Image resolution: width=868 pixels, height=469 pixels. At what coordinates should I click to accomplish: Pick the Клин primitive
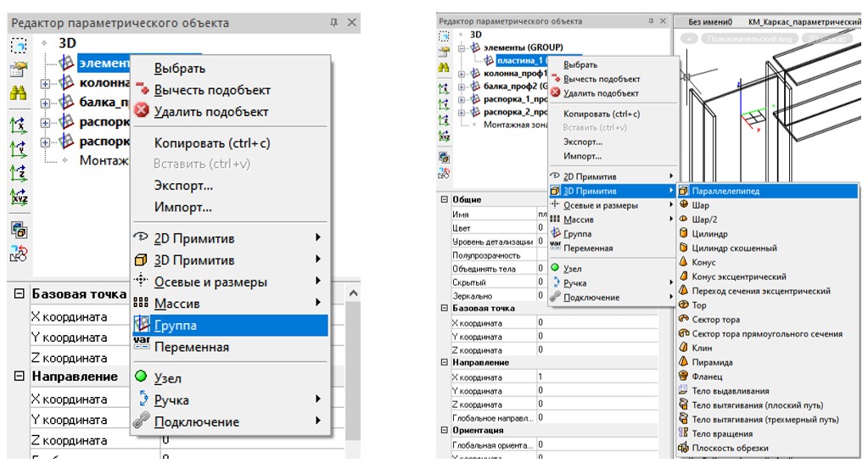coord(703,348)
